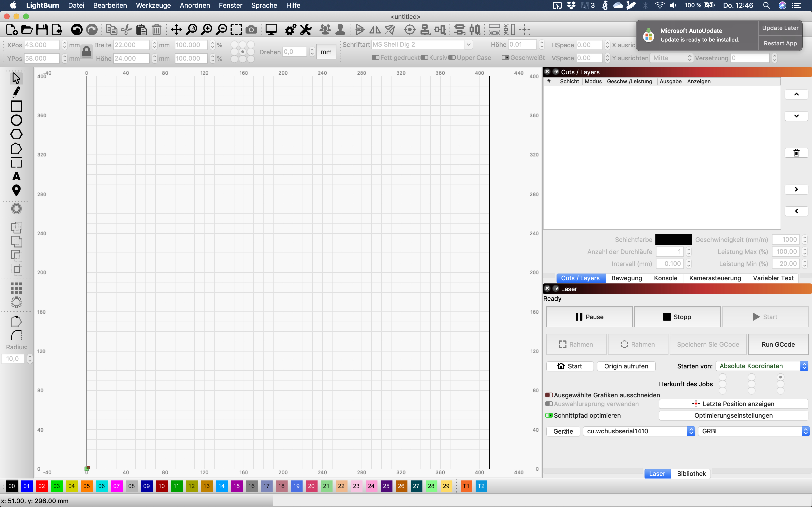Click the Grid Array tool
The image size is (812, 507).
16,288
